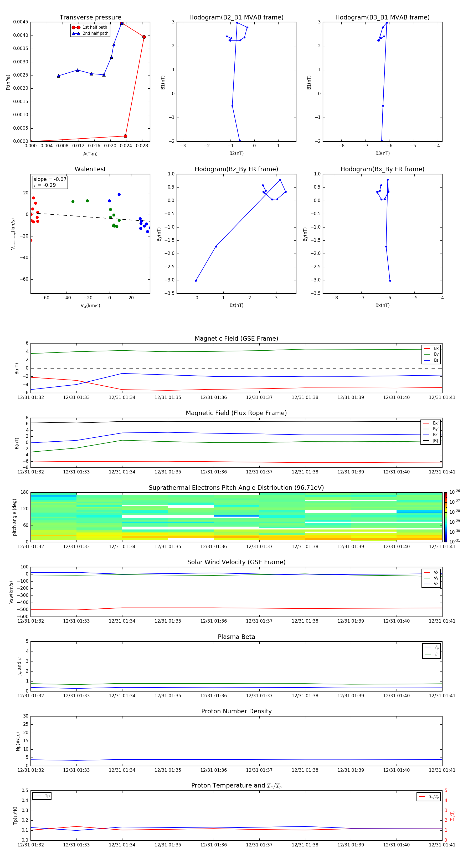Select the βp entry in the Plasma Beta legend
This screenshot has height=868, width=473.
pyautogui.click(x=431, y=647)
